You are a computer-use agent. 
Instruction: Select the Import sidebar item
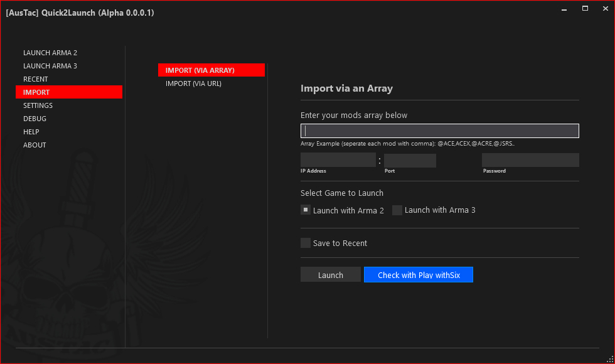pos(69,92)
